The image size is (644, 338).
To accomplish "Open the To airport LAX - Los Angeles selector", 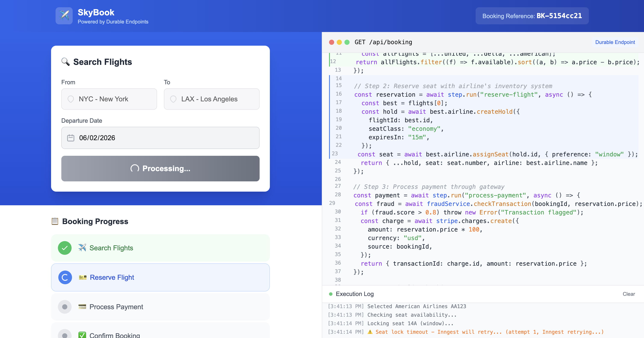I will (212, 99).
